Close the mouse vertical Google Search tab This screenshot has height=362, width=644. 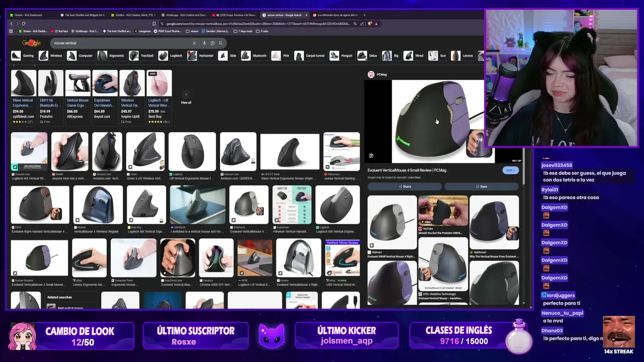pyautogui.click(x=306, y=15)
